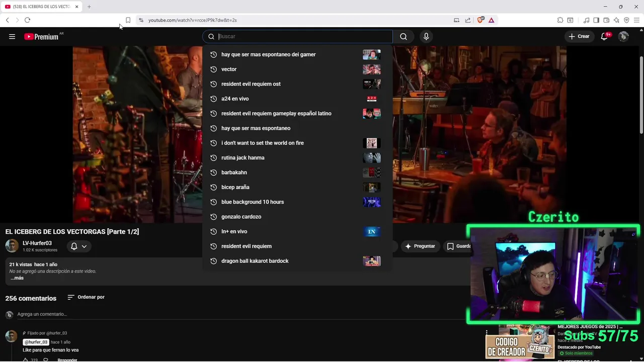
Task: Open pinned commenter's avatar
Action: (11, 336)
